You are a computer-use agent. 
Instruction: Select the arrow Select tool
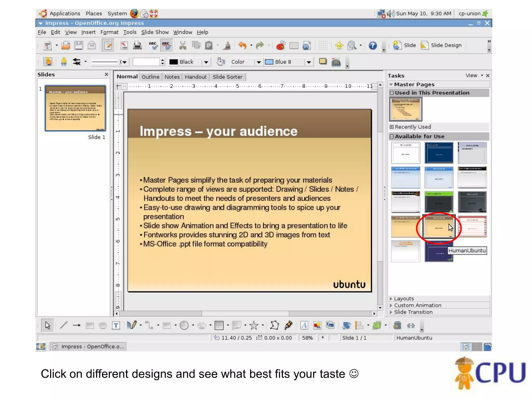[48, 325]
